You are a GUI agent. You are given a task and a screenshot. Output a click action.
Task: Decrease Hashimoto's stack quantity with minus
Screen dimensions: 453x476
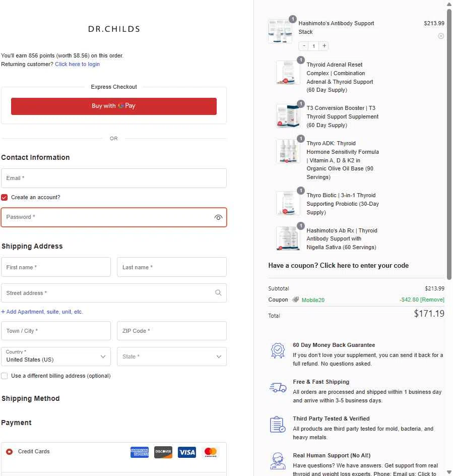(x=304, y=46)
